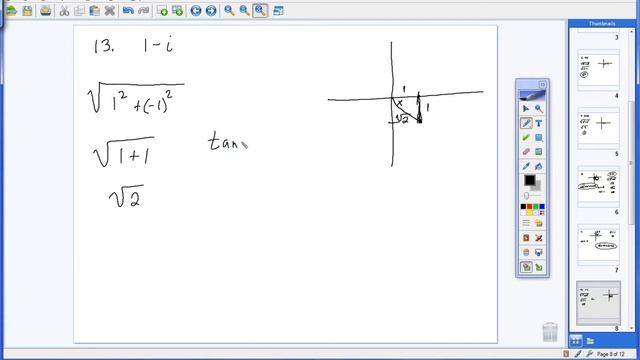Switch to the folder browser tab

click(x=590, y=340)
